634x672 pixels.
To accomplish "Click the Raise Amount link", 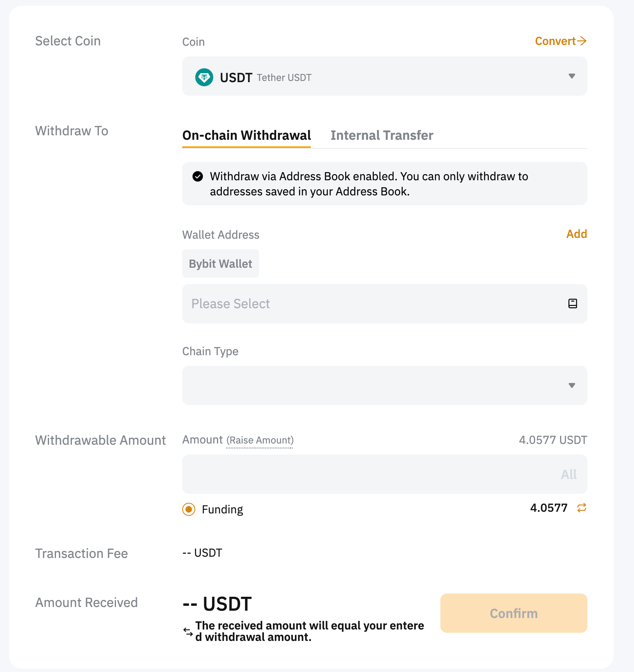I will click(x=260, y=440).
